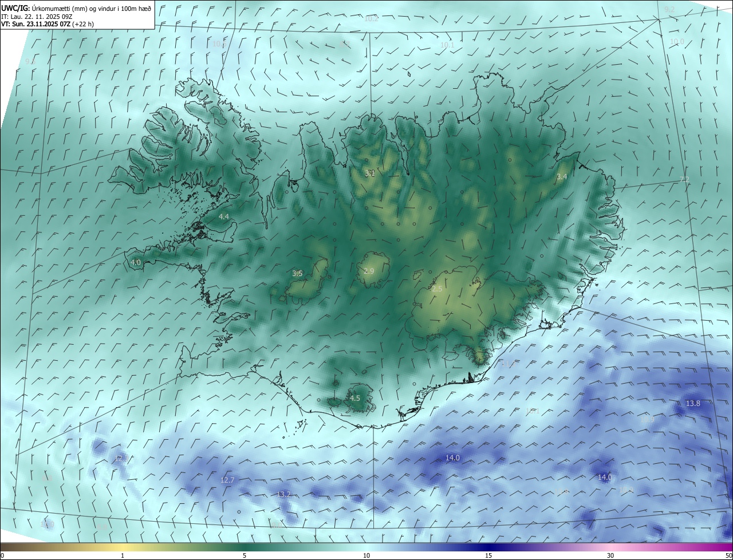Click the 5 tick label on the color scale
The width and height of the screenshot is (733, 560).
pyautogui.click(x=245, y=555)
